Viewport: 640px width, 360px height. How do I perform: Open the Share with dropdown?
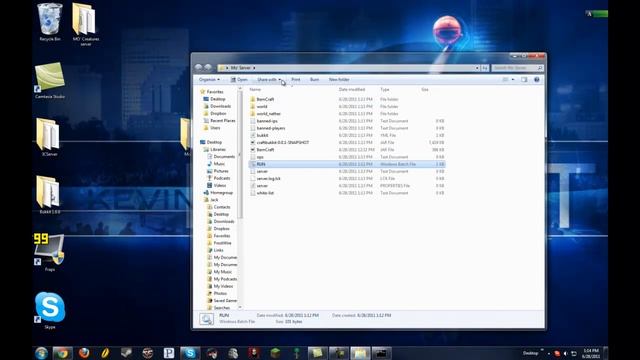[269, 80]
